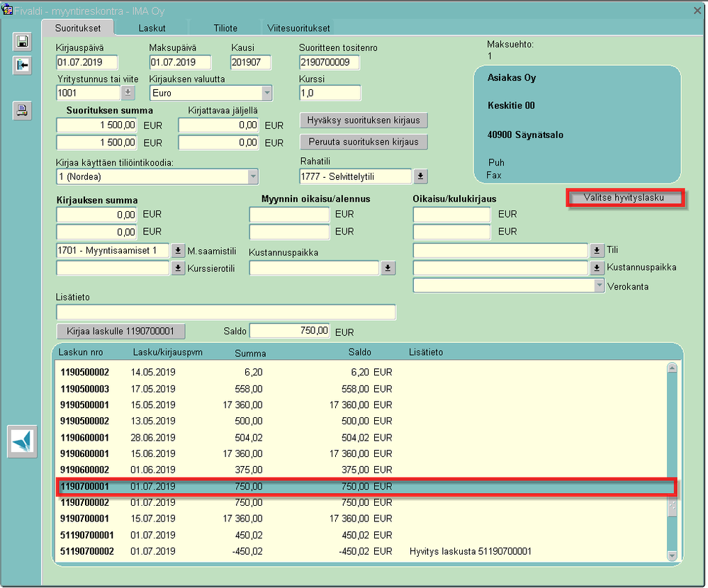The width and height of the screenshot is (708, 588).
Task: Select invoice row 9190500001
Action: [x=360, y=405]
